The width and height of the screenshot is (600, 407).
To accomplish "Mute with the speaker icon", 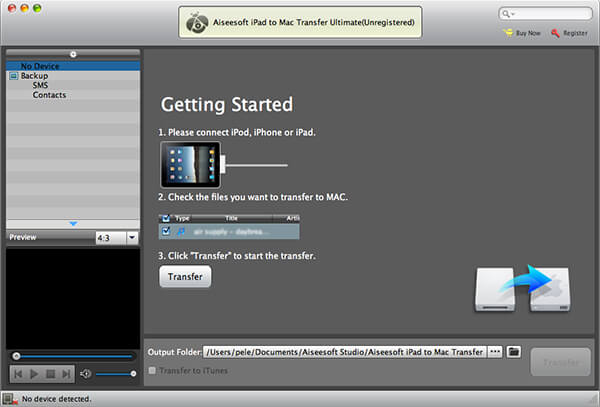I will click(86, 374).
